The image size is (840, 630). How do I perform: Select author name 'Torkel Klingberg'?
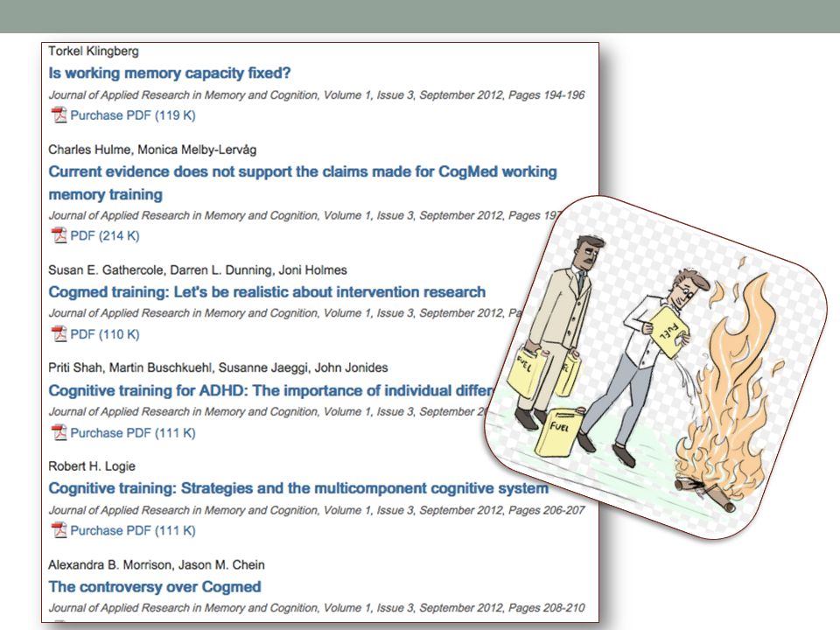(94, 52)
